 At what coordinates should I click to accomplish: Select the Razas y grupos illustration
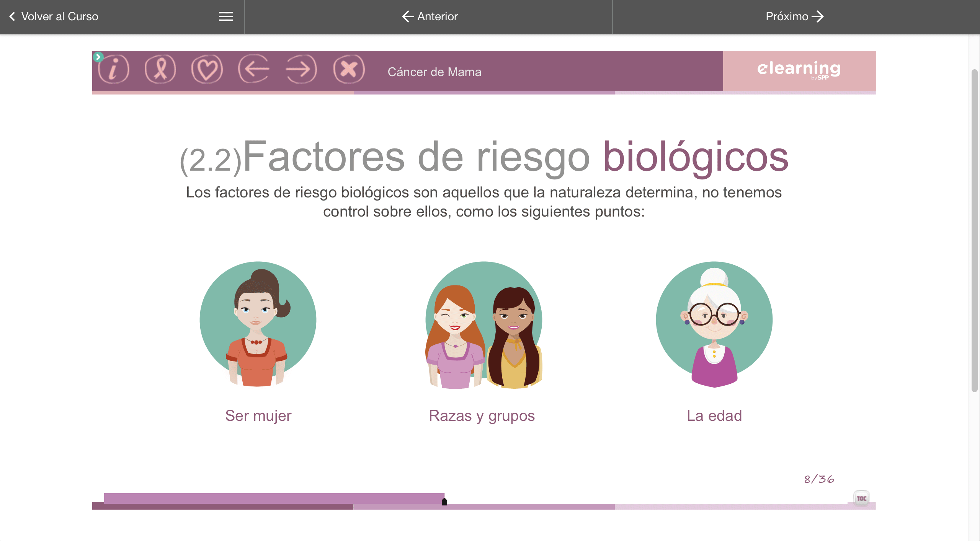[x=484, y=325]
